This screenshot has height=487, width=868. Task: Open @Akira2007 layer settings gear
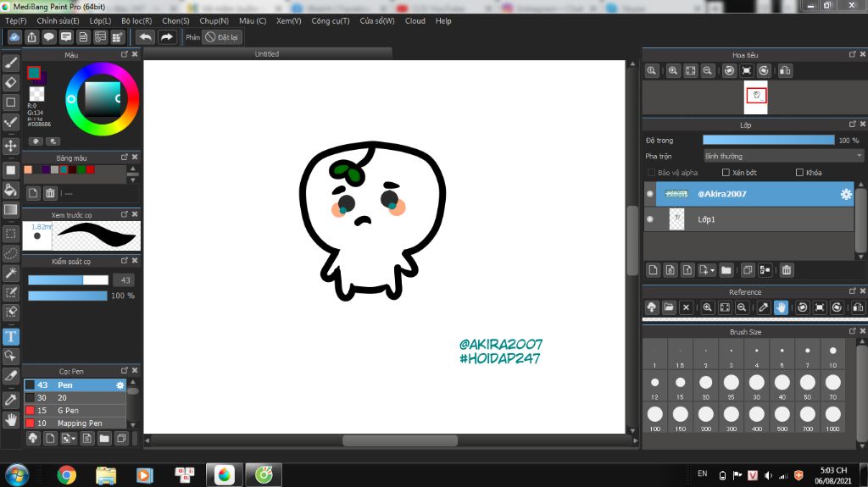(846, 194)
